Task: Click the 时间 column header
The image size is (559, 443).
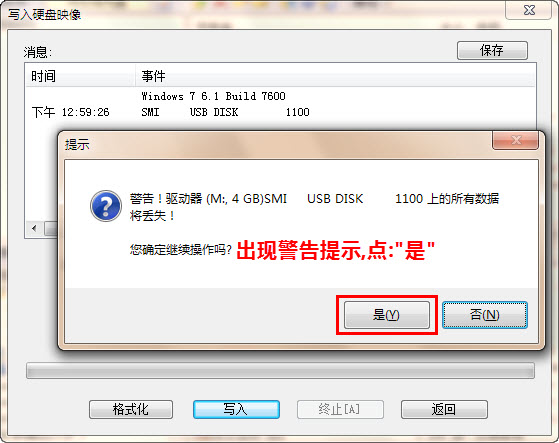Action: coord(81,76)
